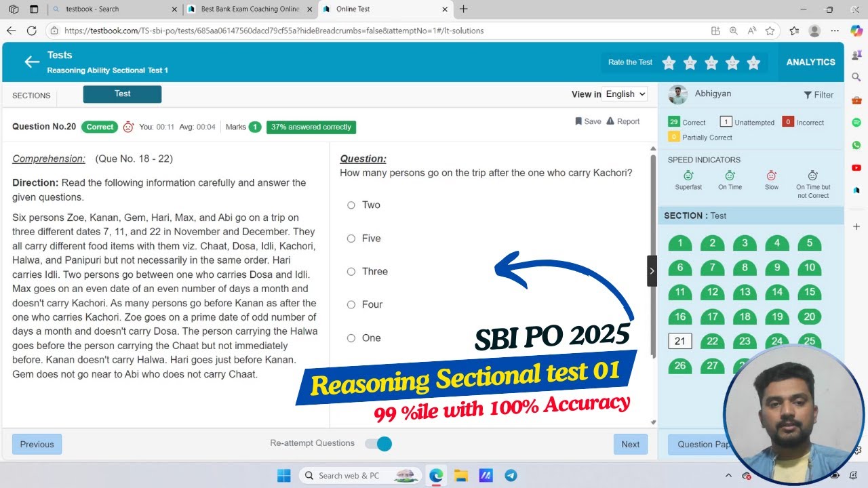Click the On Time speed indicator icon

[x=730, y=176]
